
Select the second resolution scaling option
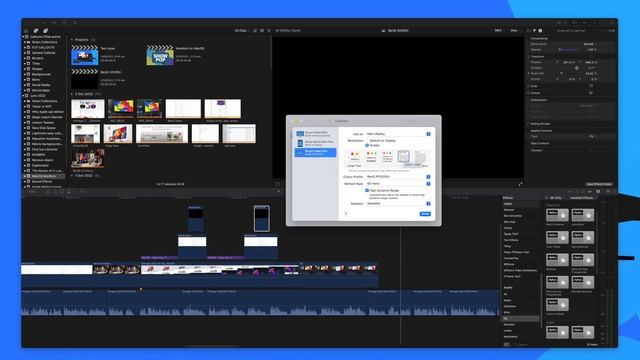pyautogui.click(x=371, y=157)
